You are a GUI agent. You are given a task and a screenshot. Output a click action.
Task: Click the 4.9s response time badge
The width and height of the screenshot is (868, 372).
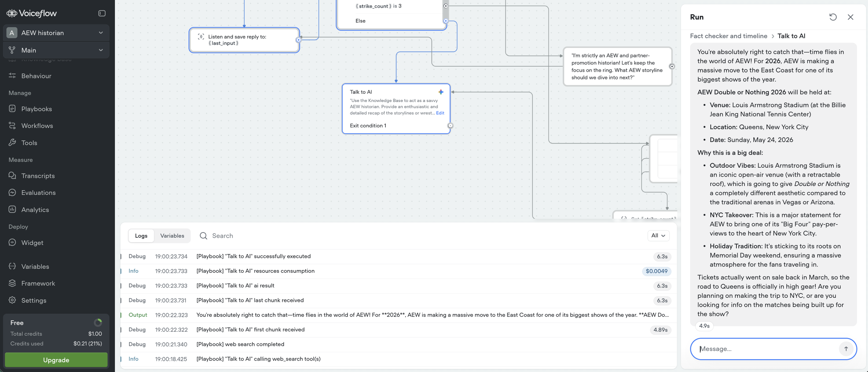click(x=704, y=326)
